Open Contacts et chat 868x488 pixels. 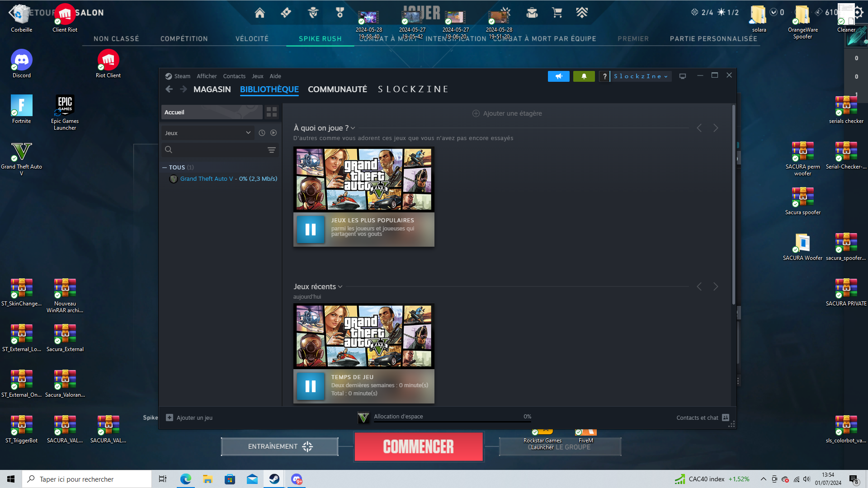pos(703,418)
